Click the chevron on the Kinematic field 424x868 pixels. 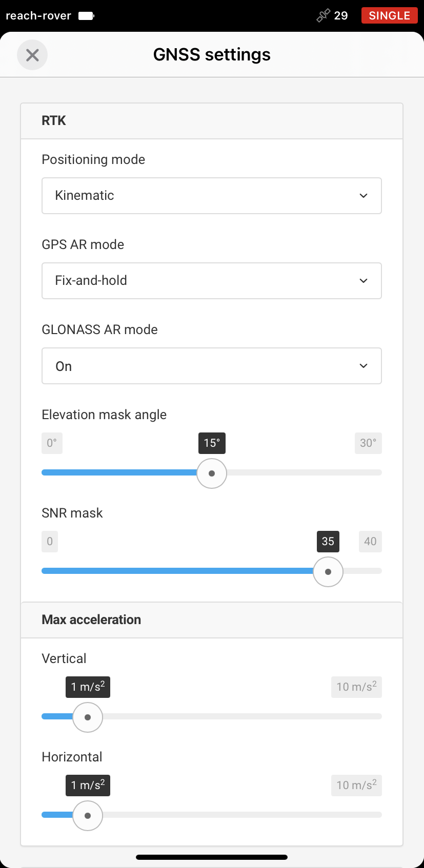click(364, 196)
